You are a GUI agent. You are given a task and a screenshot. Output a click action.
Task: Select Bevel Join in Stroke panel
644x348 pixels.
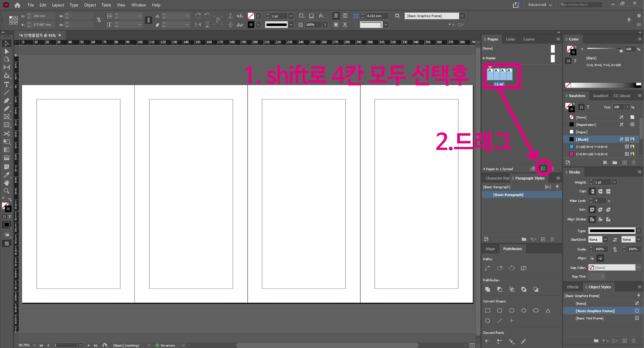tap(608, 209)
